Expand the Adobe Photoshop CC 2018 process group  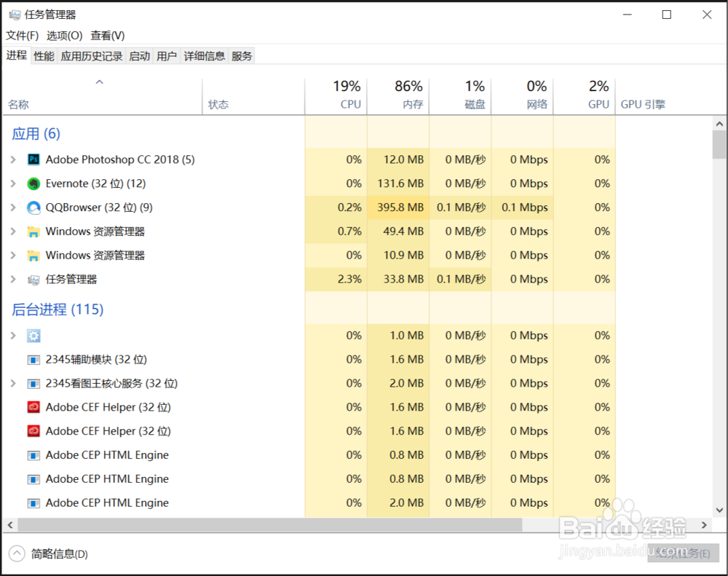coord(13,159)
